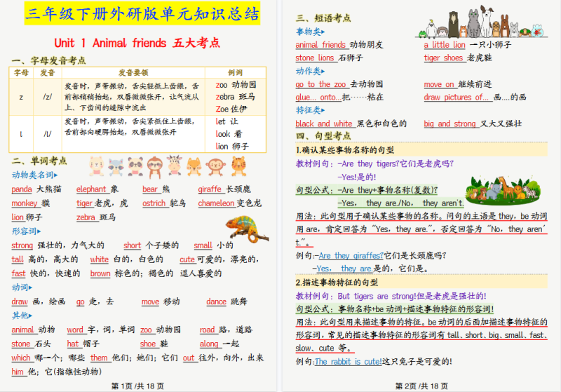Click the chameleon illustration on page 1
The height and width of the screenshot is (392, 561).
click(x=247, y=229)
